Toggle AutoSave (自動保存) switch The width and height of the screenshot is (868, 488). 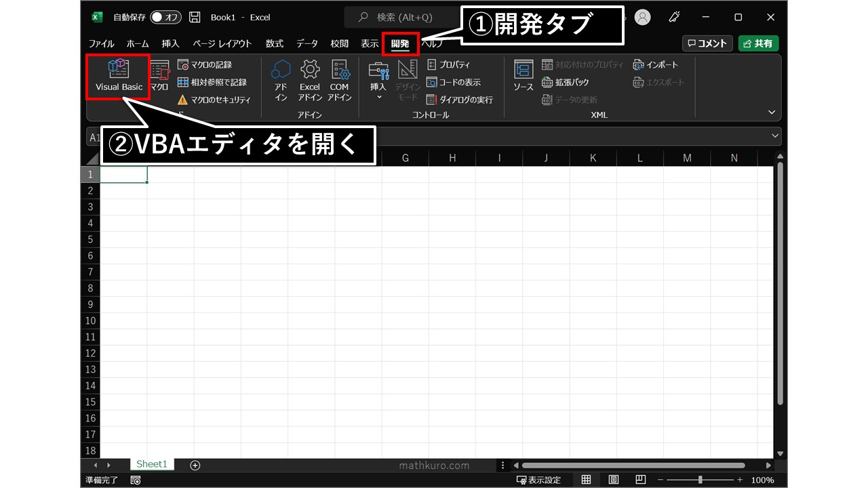165,17
